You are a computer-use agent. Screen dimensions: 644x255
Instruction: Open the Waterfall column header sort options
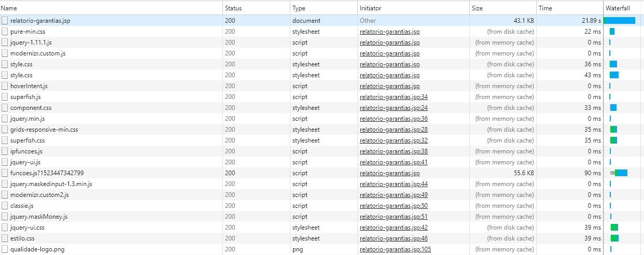[x=624, y=8]
